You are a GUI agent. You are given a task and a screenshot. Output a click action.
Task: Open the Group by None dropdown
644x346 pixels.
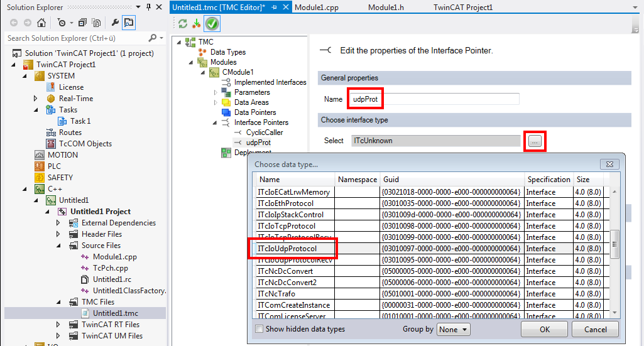tap(453, 329)
